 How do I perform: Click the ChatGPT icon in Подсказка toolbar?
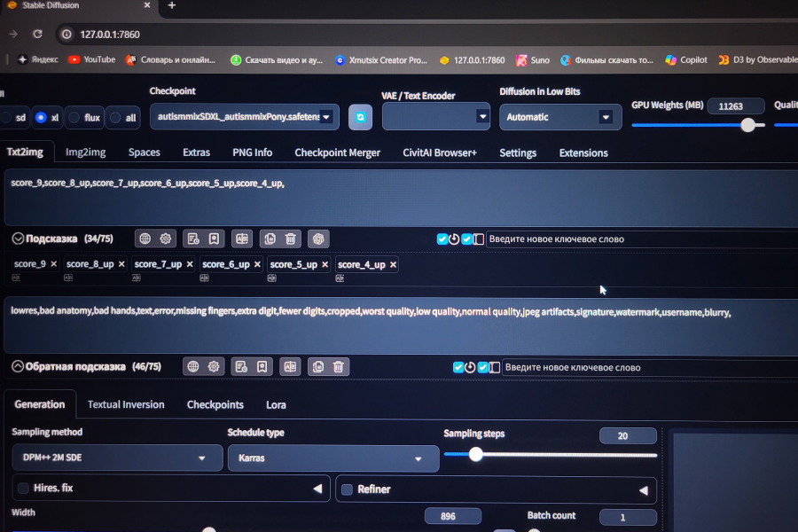coord(318,239)
